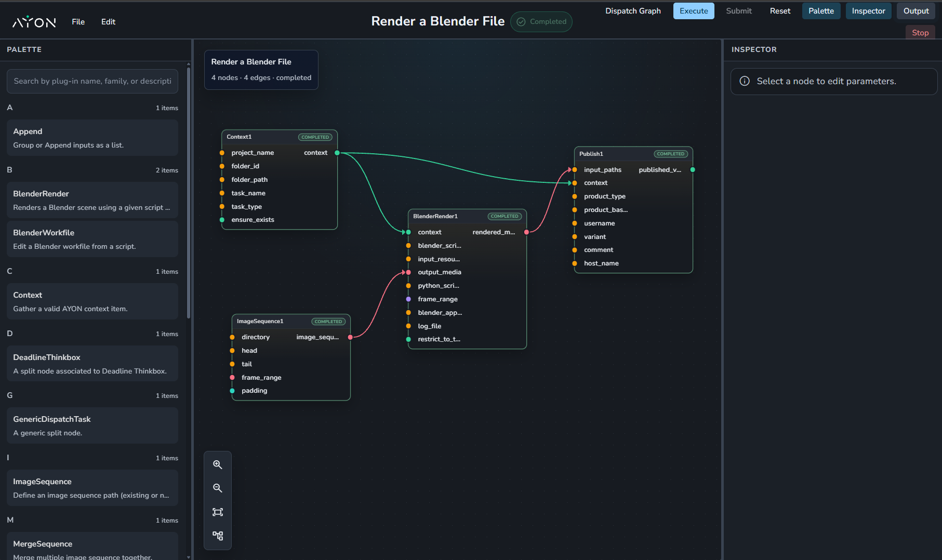942x560 pixels.
Task: Click the Reset button
Action: (x=780, y=11)
